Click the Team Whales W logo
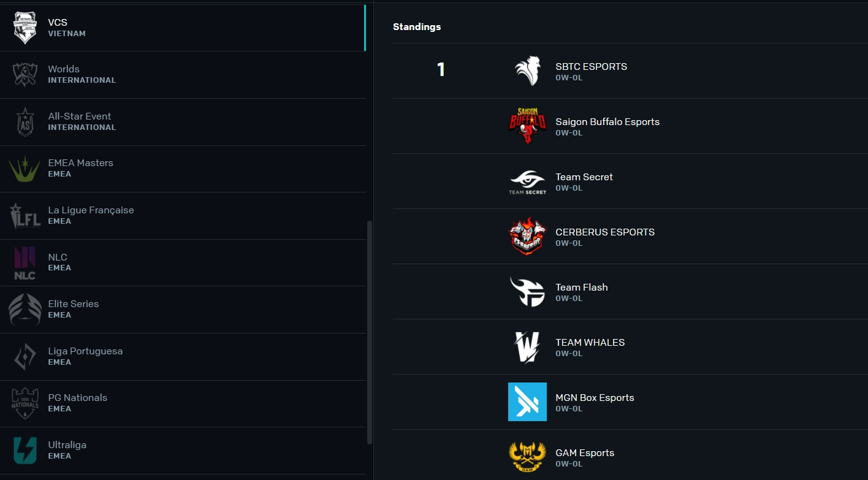This screenshot has width=868, height=480. pyautogui.click(x=527, y=347)
